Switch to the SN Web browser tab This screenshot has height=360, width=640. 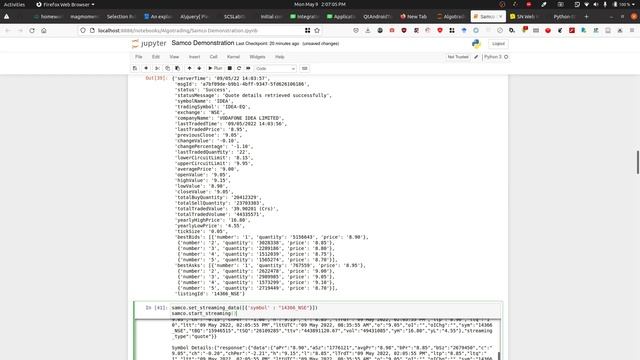[524, 17]
